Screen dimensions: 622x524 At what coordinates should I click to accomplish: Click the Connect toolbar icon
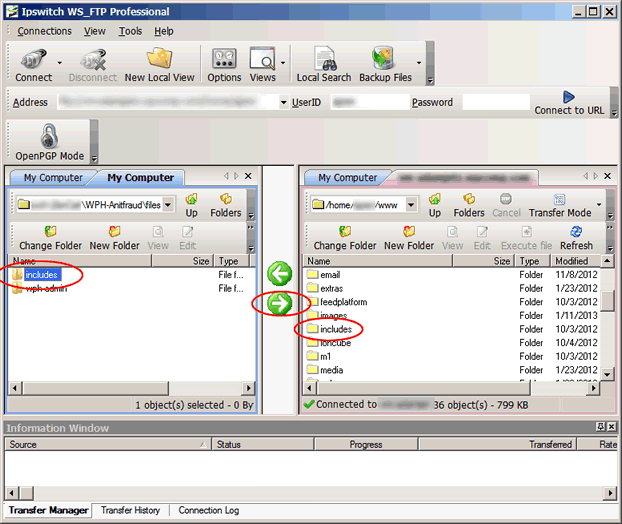[33, 64]
